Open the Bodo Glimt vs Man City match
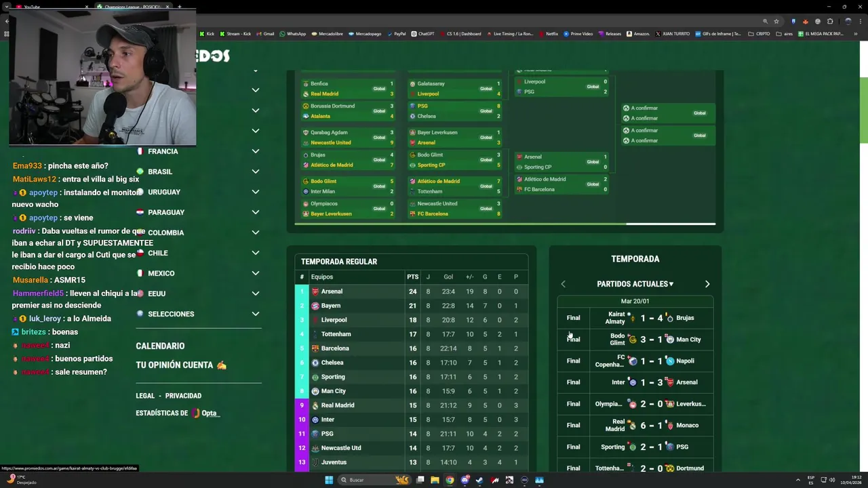Screen dimensions: 868x488 point(635,340)
